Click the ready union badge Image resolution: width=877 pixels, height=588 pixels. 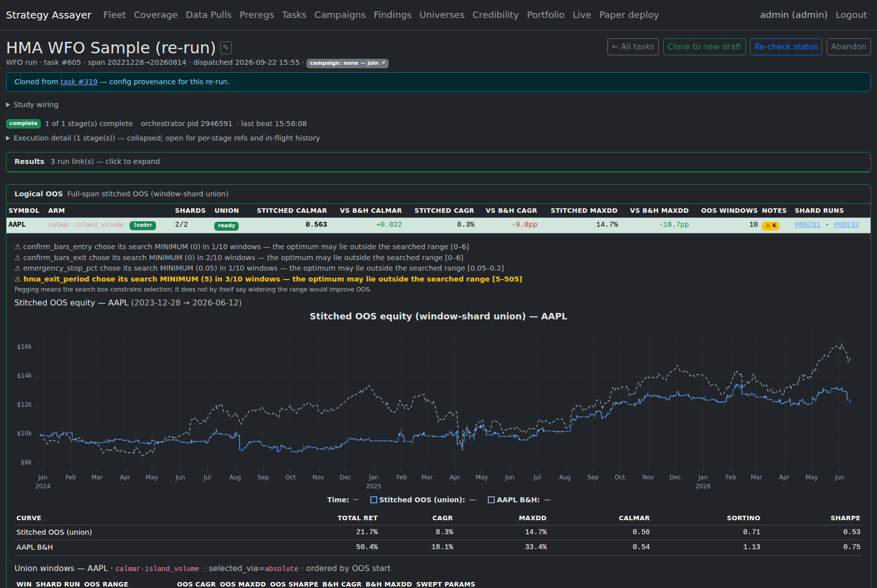pos(226,226)
